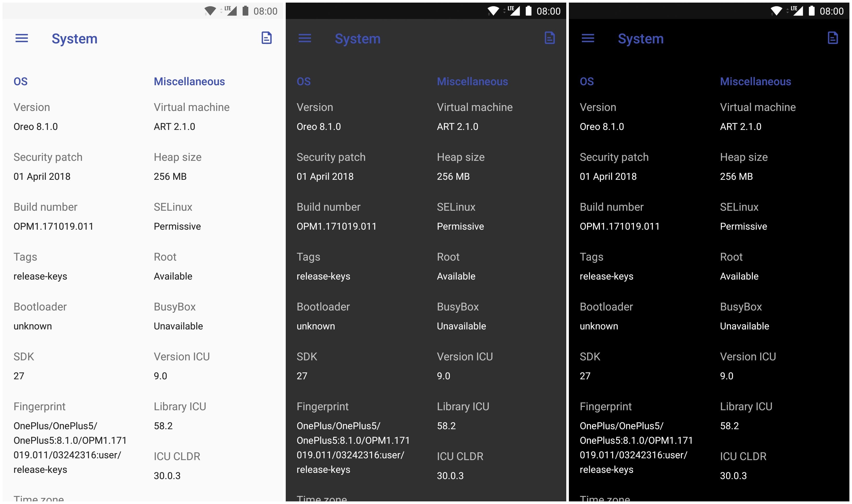
Task: Tap LTE signal icon in gray screen
Action: pyautogui.click(x=514, y=11)
